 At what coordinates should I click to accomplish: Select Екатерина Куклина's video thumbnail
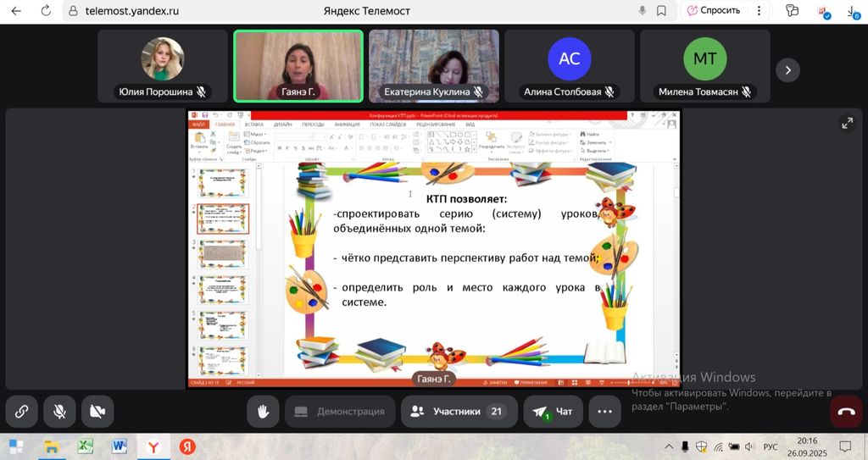pos(433,66)
